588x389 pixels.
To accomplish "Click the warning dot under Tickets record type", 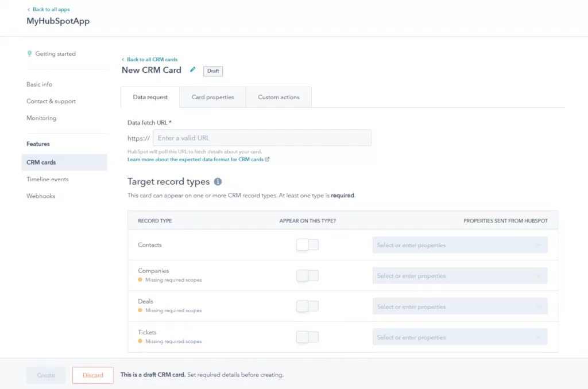I will [138, 341].
